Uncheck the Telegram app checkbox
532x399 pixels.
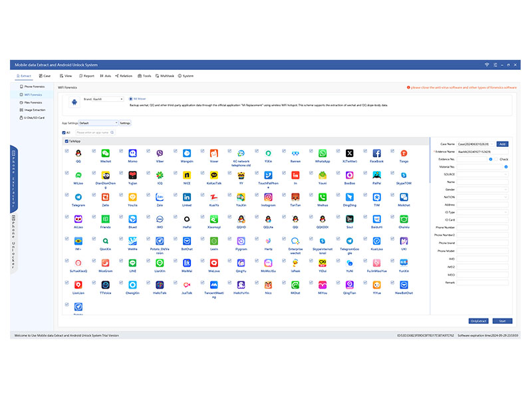click(67, 195)
